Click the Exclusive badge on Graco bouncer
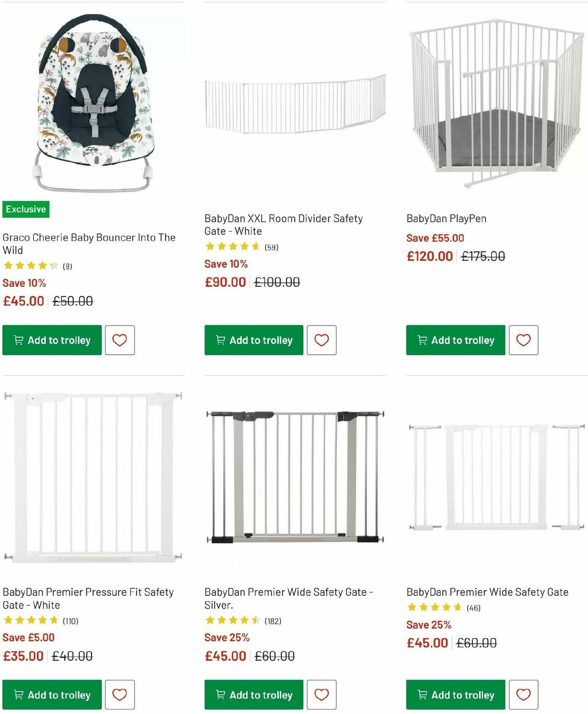The image size is (588, 714). (x=25, y=209)
